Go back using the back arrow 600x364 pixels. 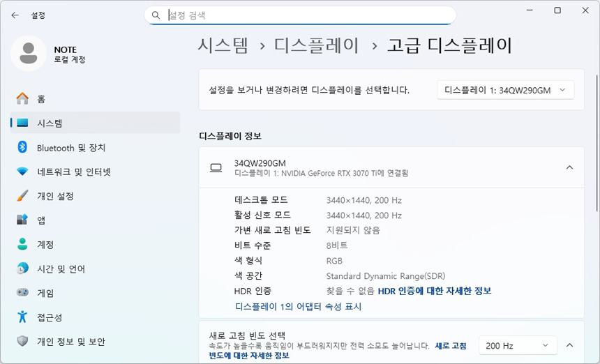pyautogui.click(x=15, y=15)
